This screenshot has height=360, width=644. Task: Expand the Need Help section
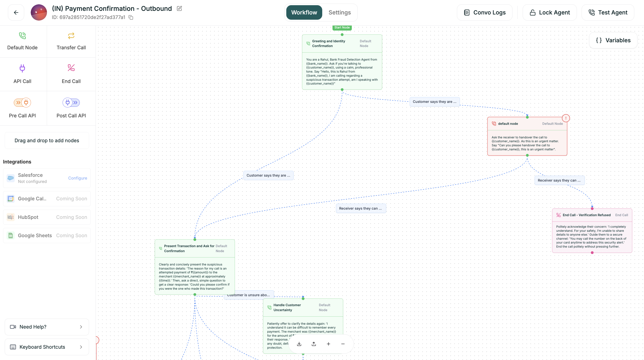pos(47,327)
